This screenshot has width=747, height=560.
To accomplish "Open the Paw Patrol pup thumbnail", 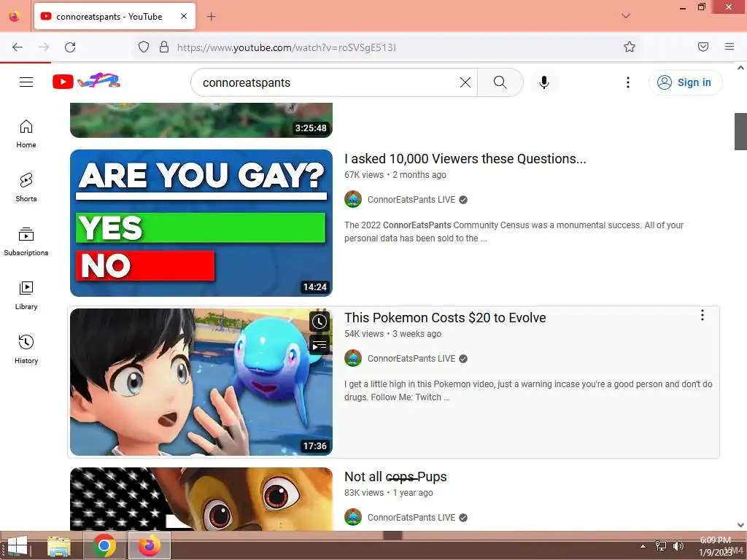I will 201,499.
